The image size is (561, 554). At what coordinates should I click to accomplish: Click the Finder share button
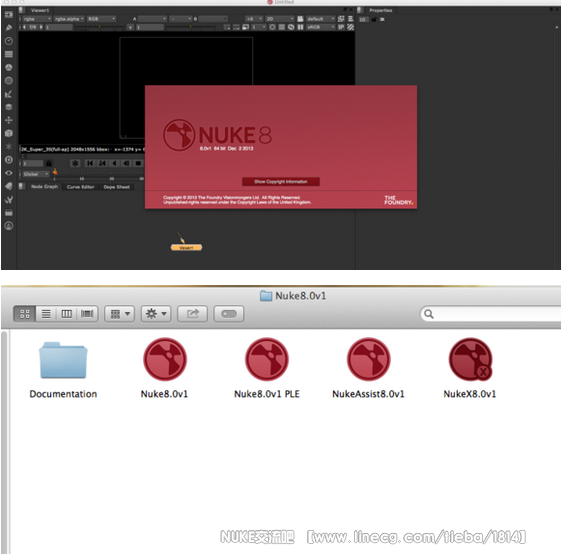(193, 314)
